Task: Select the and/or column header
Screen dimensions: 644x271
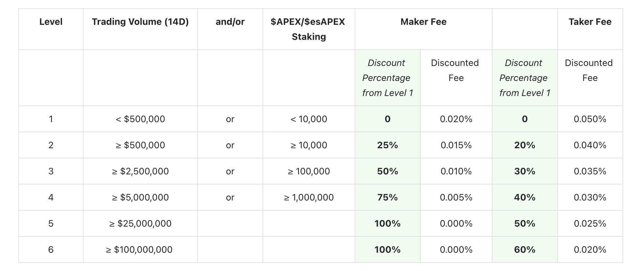Action: pyautogui.click(x=230, y=22)
